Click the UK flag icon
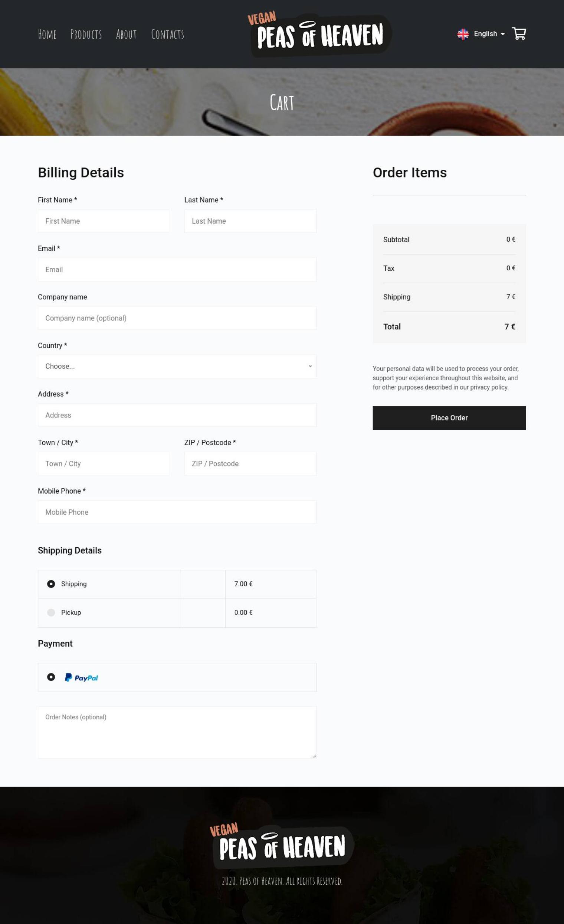This screenshot has width=564, height=924. [x=463, y=34]
